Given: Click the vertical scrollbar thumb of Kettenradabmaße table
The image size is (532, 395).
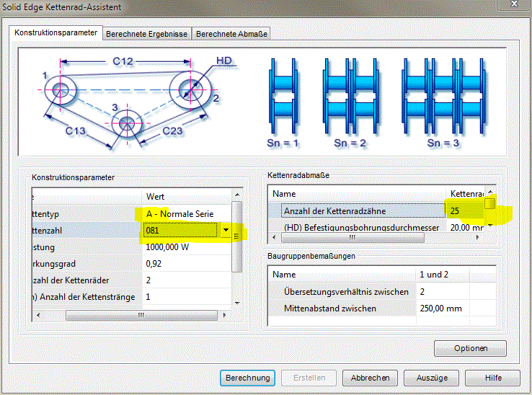Looking at the screenshot, I should [490, 203].
